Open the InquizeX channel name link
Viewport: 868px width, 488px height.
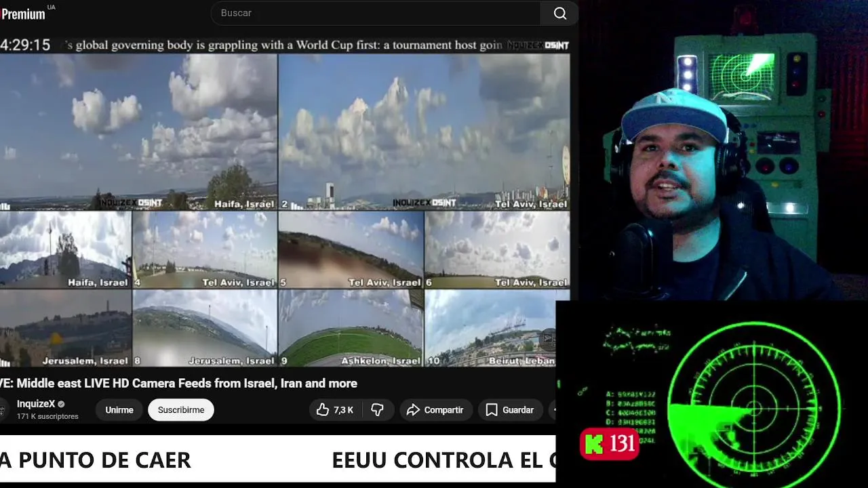(36, 404)
